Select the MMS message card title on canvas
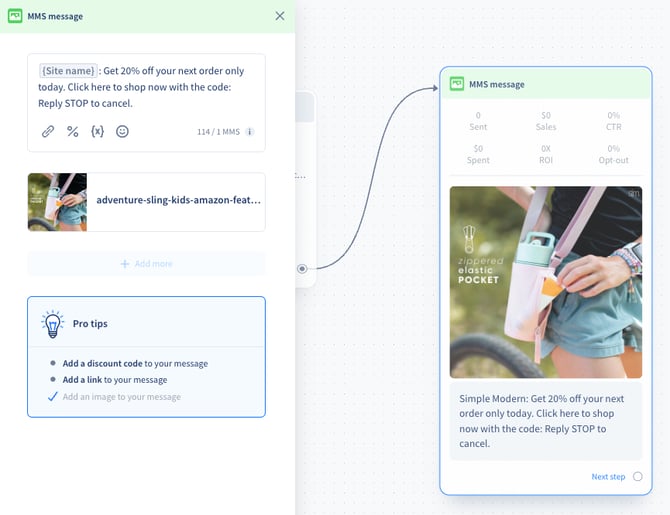 pyautogui.click(x=497, y=85)
